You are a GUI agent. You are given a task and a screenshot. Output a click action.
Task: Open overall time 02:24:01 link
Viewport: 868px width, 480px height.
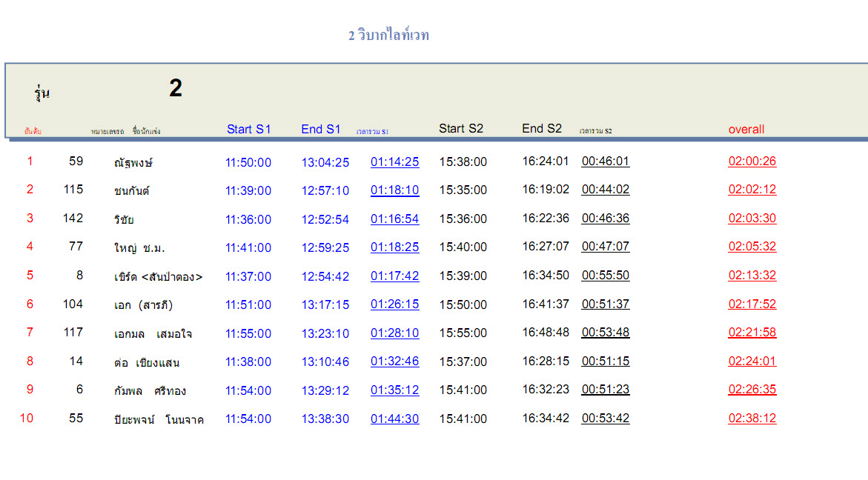click(x=752, y=361)
